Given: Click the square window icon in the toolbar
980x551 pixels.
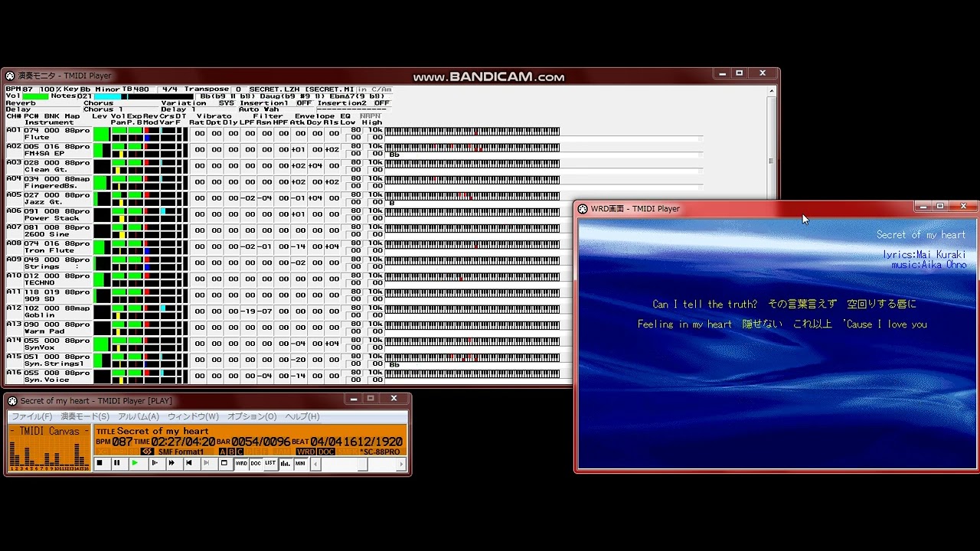Looking at the screenshot, I should (x=224, y=463).
